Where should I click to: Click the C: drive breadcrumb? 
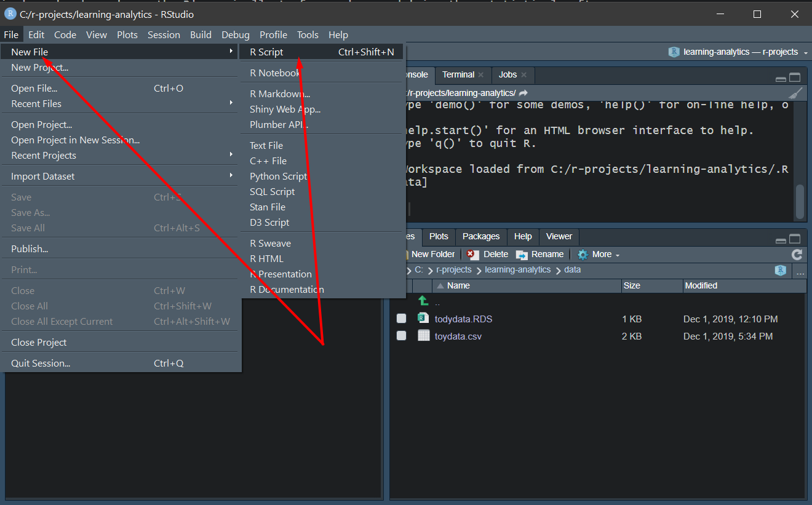click(x=419, y=270)
